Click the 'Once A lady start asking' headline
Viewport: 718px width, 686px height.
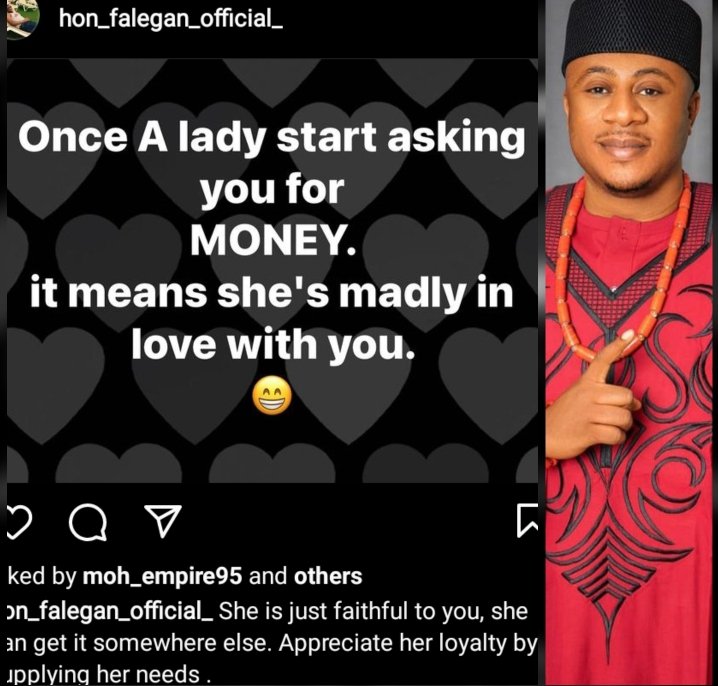pos(272,137)
